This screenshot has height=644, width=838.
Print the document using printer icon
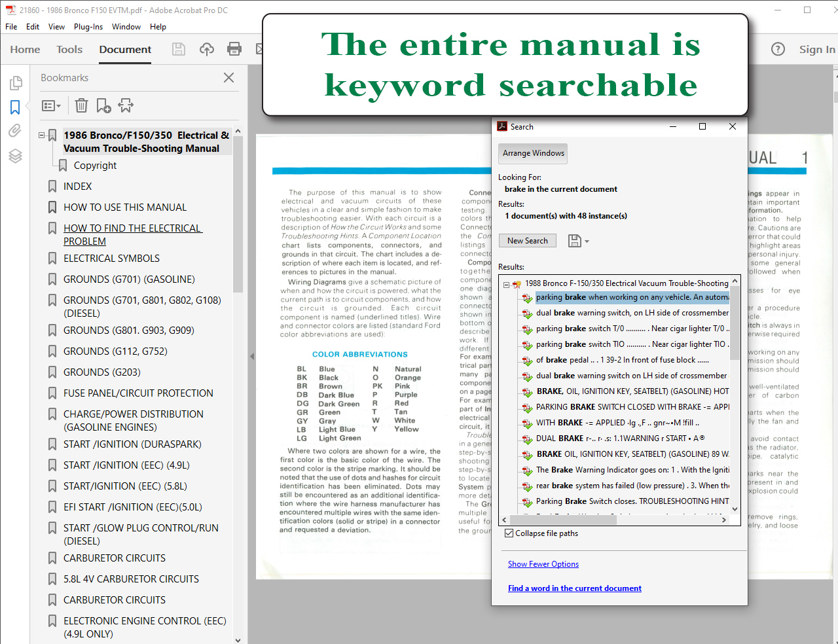234,49
